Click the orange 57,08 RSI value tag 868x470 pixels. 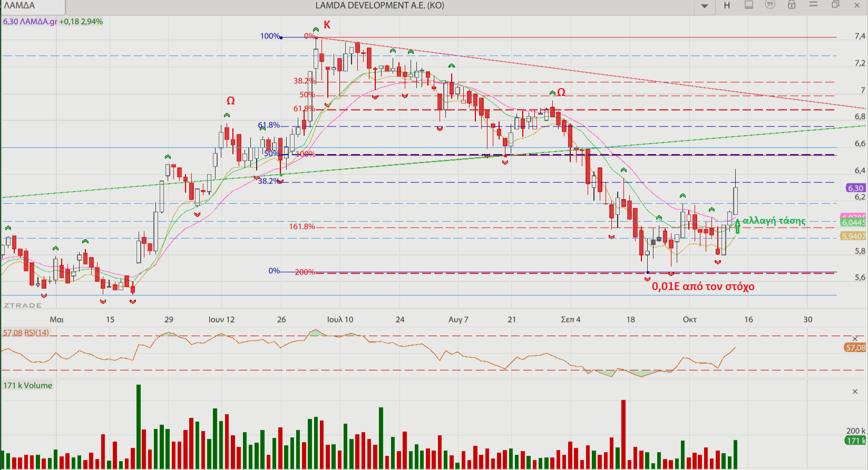tap(855, 348)
